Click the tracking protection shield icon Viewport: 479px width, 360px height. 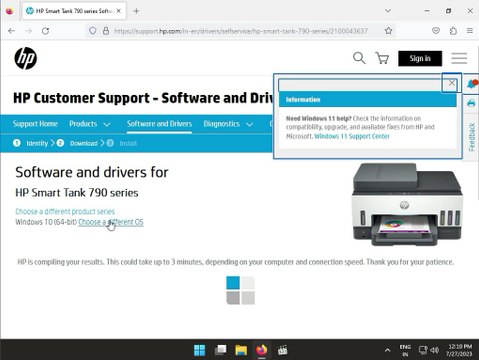[92, 31]
